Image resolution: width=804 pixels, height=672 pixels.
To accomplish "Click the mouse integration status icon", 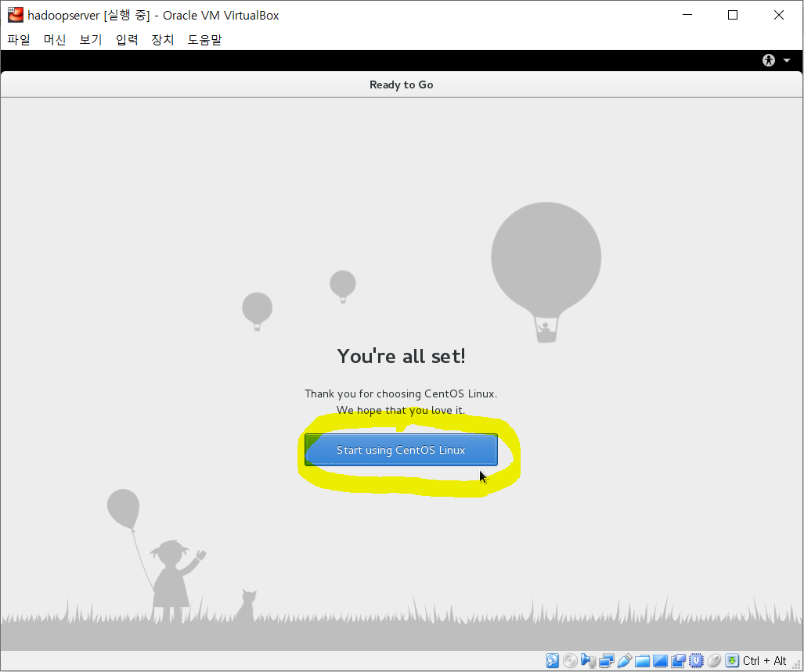I will click(x=714, y=661).
